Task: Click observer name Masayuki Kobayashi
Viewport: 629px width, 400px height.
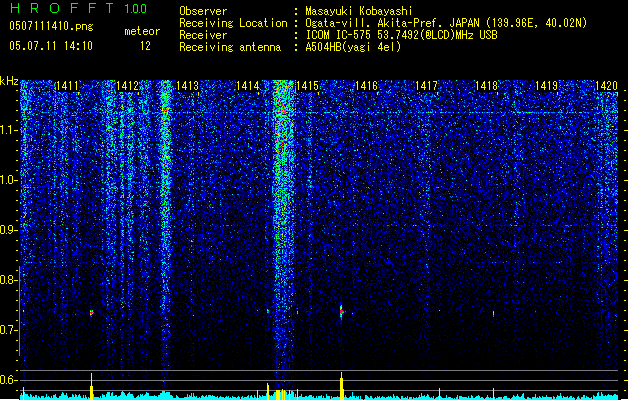Action: (x=359, y=11)
